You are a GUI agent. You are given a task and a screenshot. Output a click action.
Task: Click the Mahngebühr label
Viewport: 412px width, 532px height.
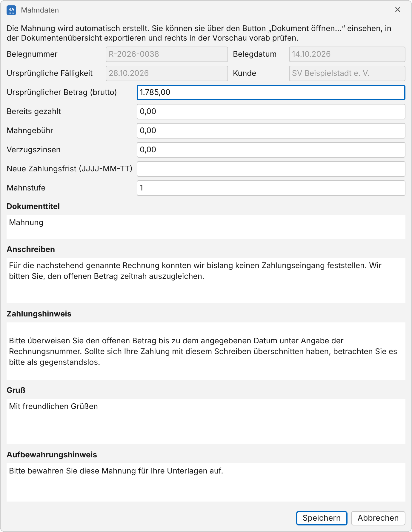30,130
